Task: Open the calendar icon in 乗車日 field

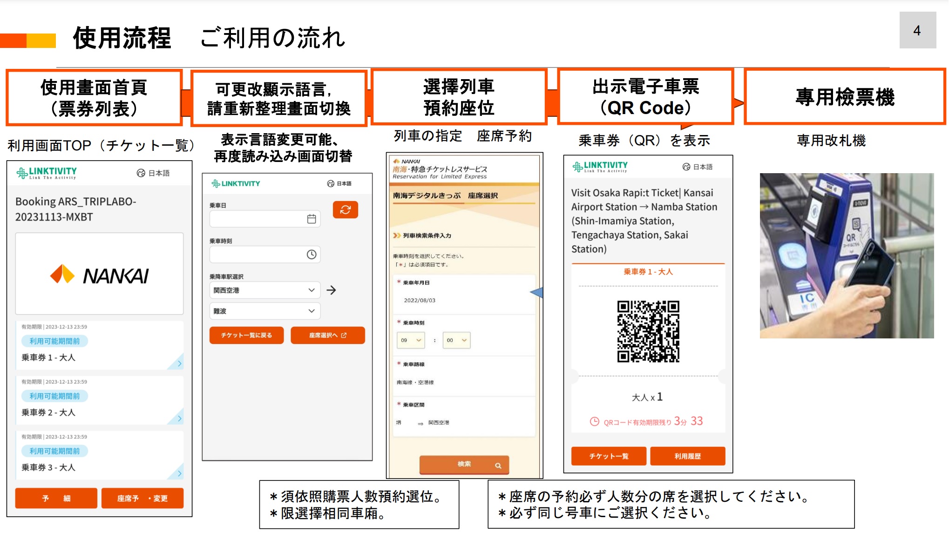Action: (x=312, y=219)
